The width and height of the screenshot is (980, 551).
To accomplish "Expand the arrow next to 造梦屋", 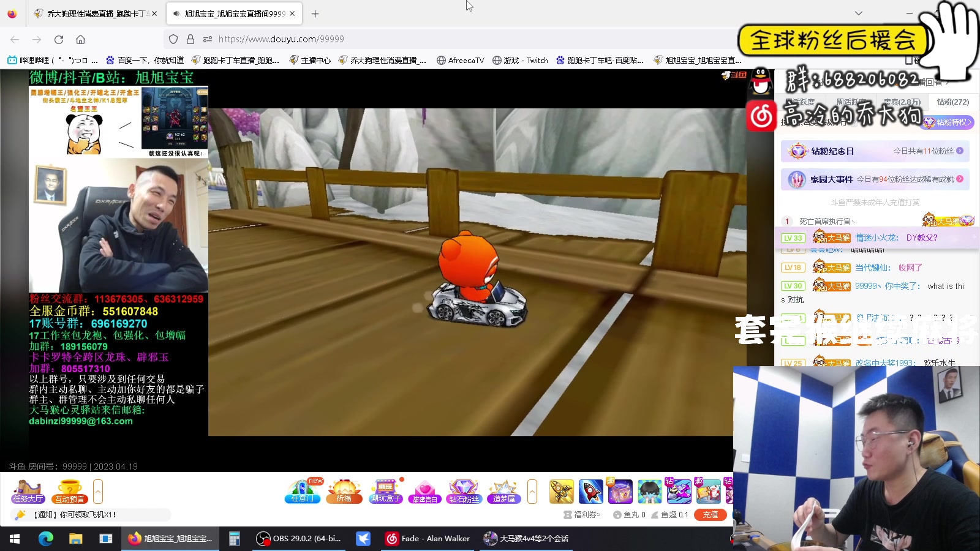I will click(532, 492).
